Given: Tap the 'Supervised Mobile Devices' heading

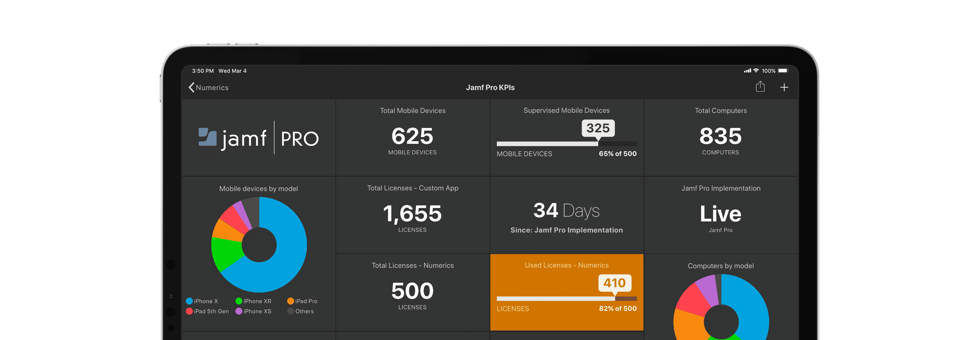Looking at the screenshot, I should point(567,110).
